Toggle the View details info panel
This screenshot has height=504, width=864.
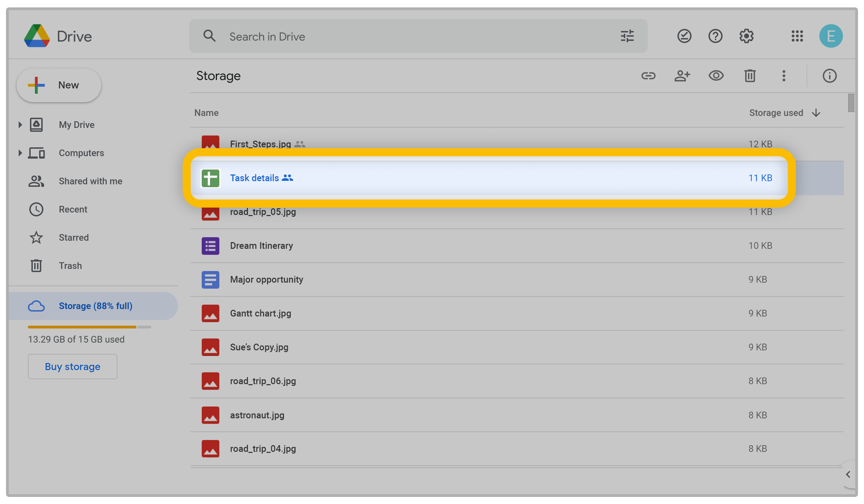[x=829, y=76]
